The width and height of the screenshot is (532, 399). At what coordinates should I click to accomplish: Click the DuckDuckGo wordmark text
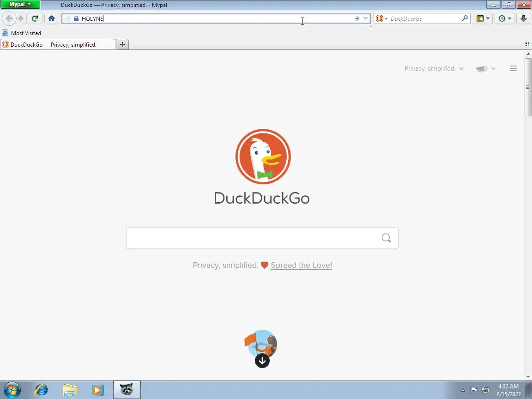point(261,198)
